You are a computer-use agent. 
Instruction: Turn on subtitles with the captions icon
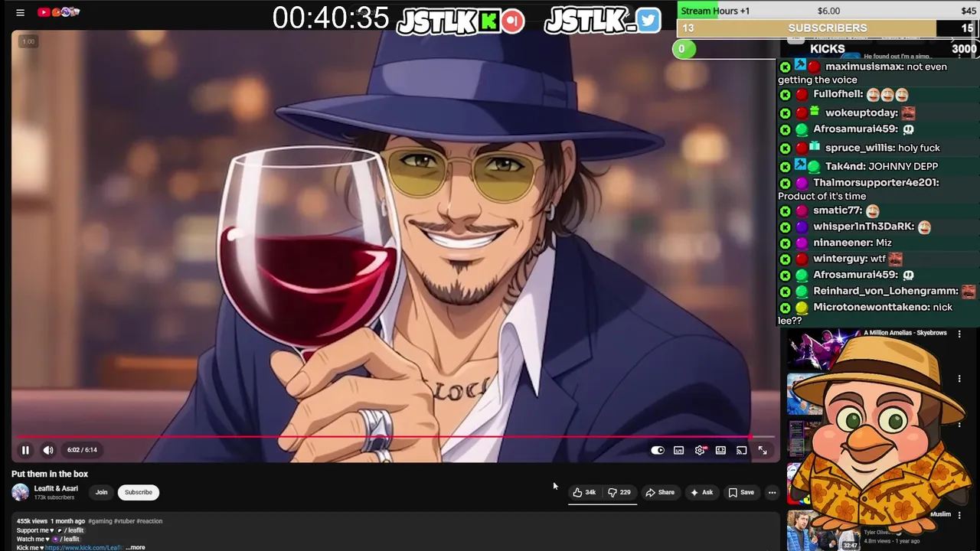tap(678, 450)
